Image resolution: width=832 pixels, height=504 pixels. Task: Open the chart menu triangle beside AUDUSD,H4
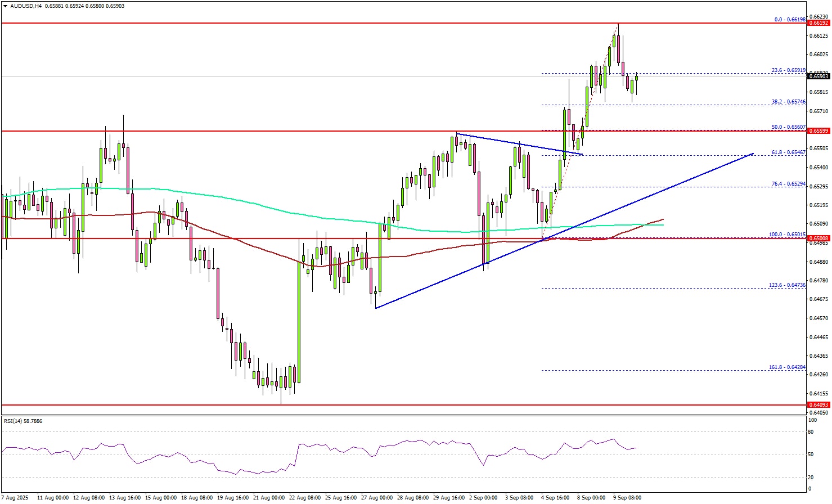[x=5, y=6]
